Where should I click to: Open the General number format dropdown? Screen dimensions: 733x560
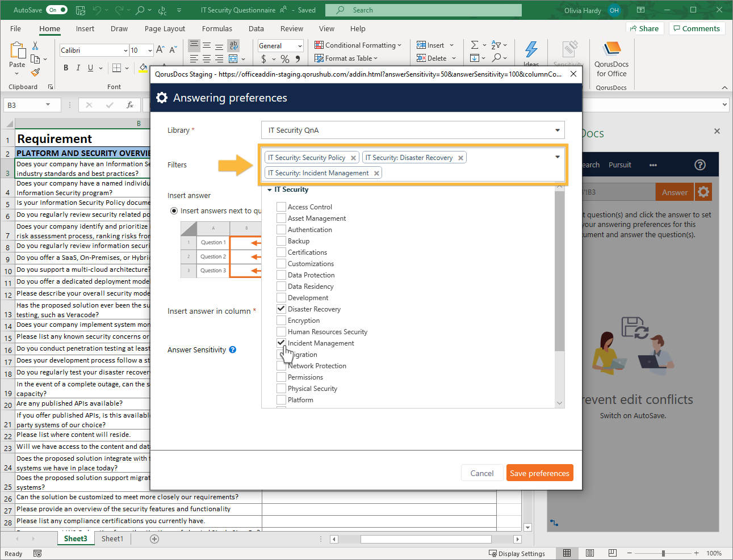[x=299, y=46]
